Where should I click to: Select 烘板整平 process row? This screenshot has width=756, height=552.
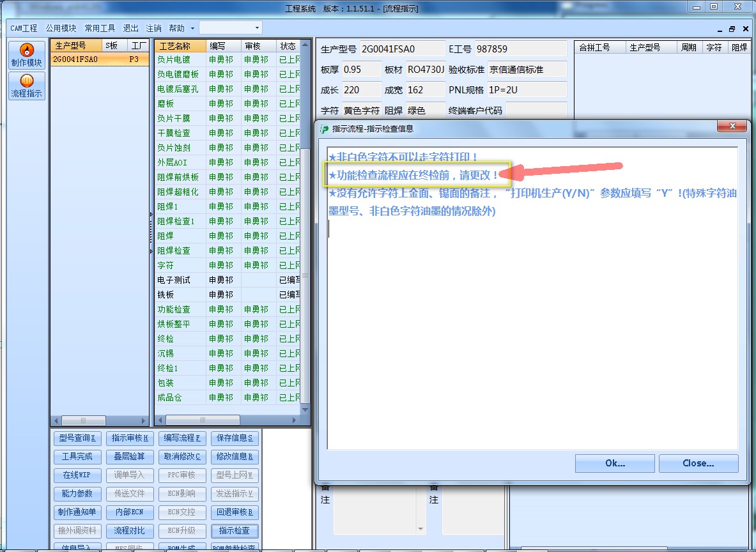[228, 324]
